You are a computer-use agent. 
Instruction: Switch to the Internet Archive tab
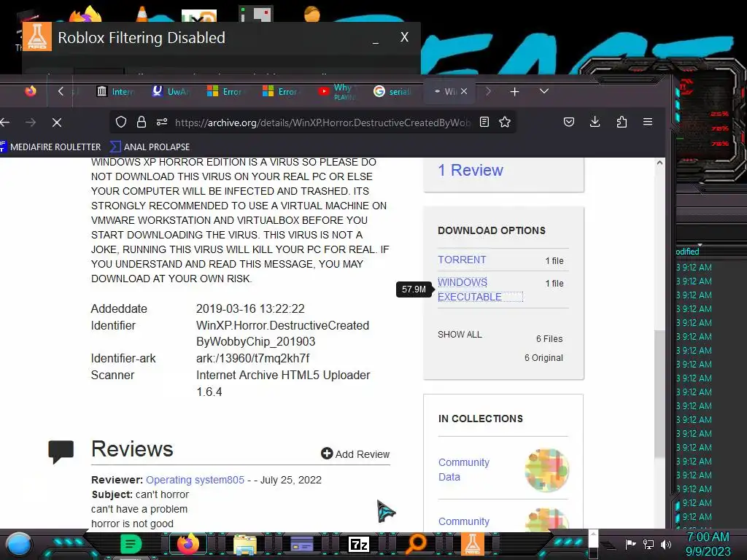tap(116, 91)
